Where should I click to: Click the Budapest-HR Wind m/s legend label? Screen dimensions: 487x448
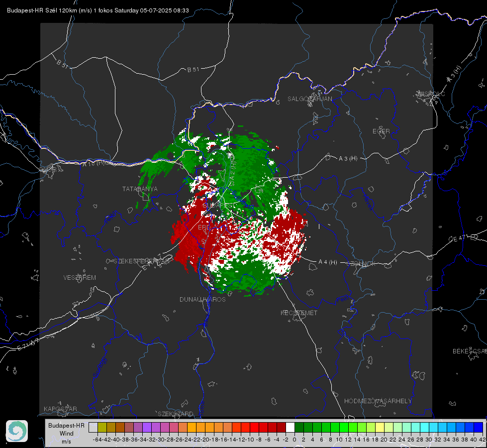click(x=66, y=434)
